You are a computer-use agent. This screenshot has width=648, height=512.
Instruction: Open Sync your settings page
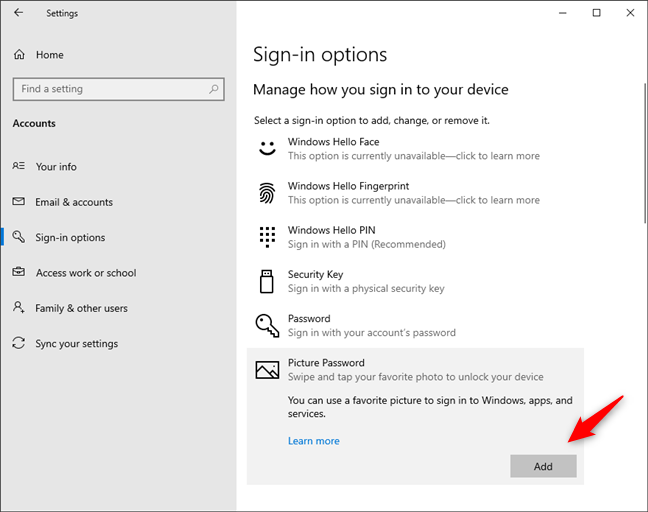point(118,343)
